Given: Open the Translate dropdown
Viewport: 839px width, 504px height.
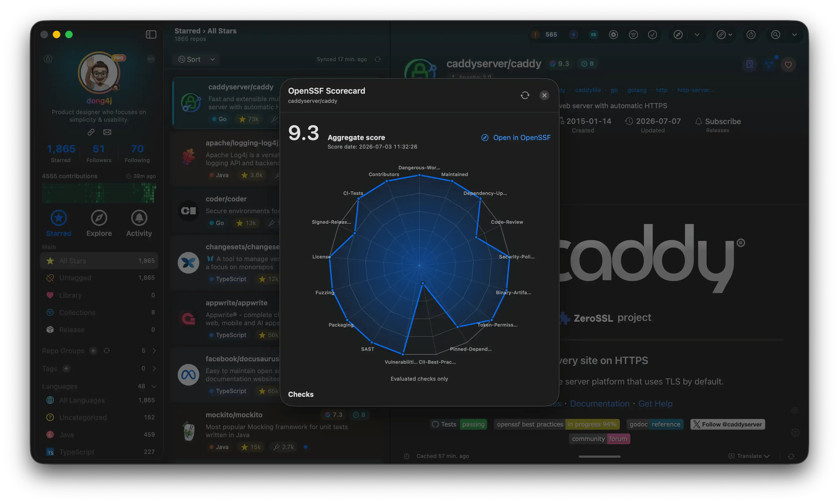Looking at the screenshot, I should 749,456.
